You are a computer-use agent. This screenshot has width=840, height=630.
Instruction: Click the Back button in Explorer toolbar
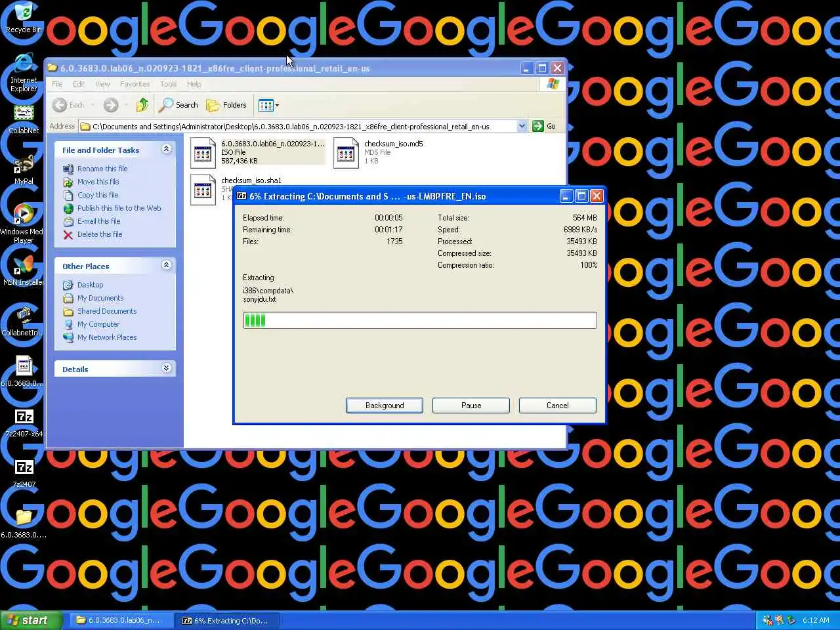70,105
